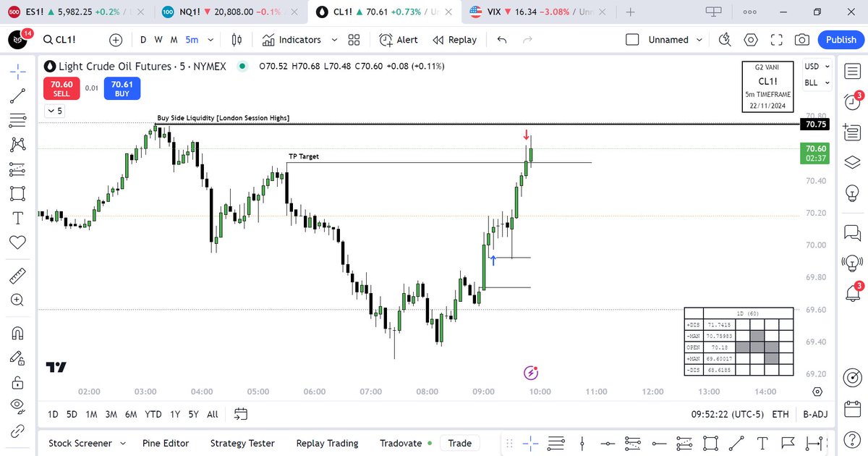Start bar Replay mode
Image resolution: width=868 pixels, height=456 pixels.
coord(454,40)
